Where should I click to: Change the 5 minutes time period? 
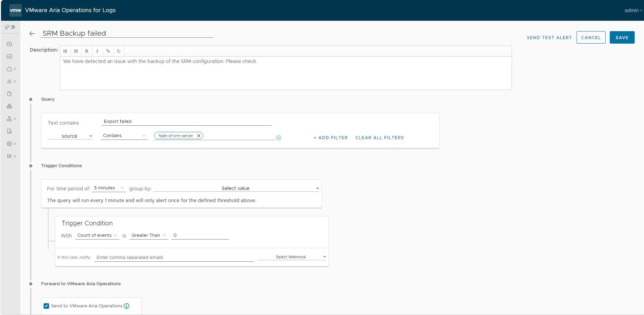click(109, 188)
